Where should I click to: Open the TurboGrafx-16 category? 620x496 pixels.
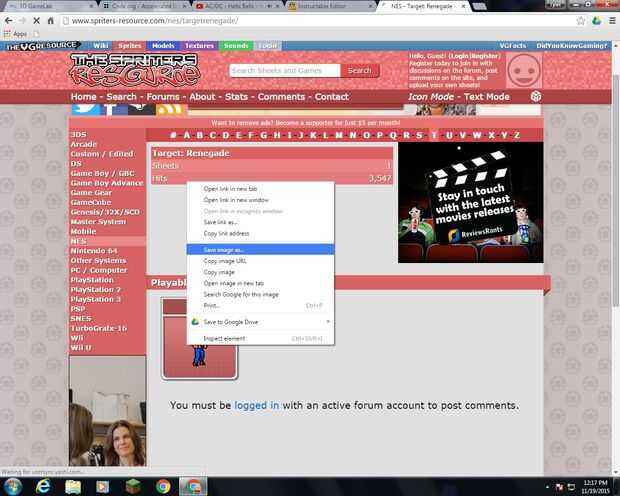point(98,328)
